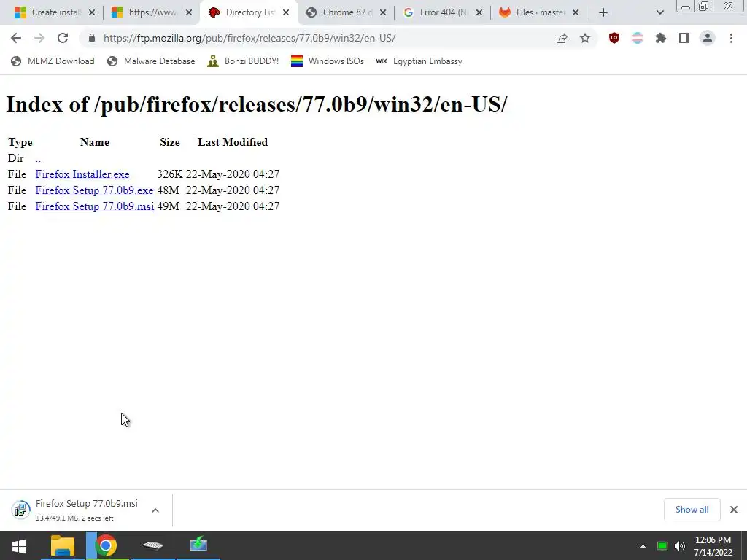Close the Chrome 87 tab

[383, 12]
